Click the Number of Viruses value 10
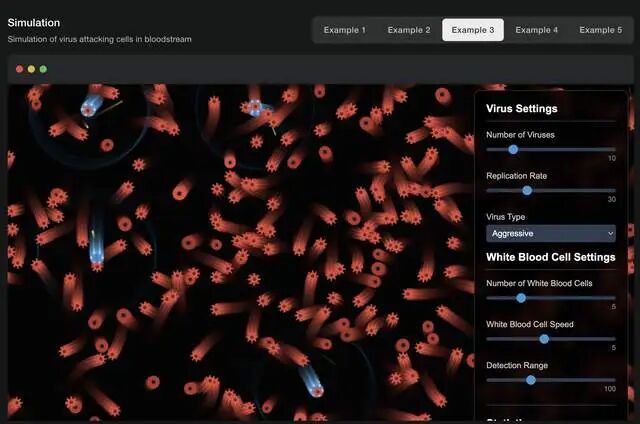The image size is (640, 424). tap(611, 158)
